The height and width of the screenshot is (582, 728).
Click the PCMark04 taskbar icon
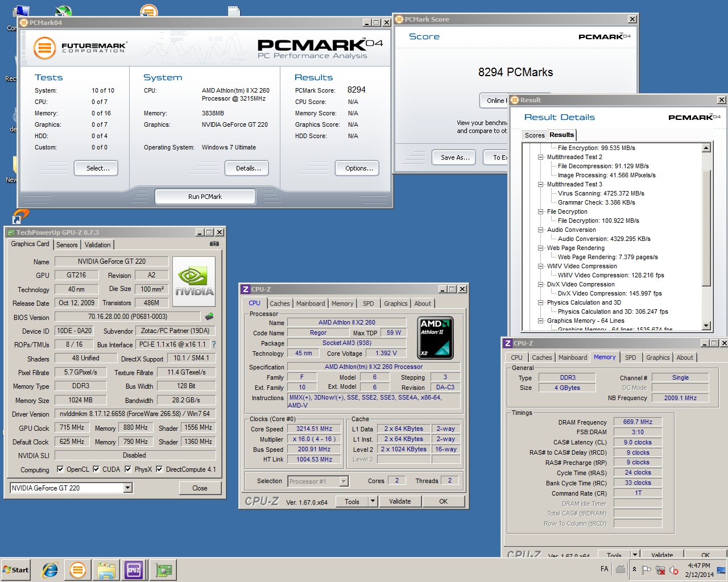pos(78,569)
